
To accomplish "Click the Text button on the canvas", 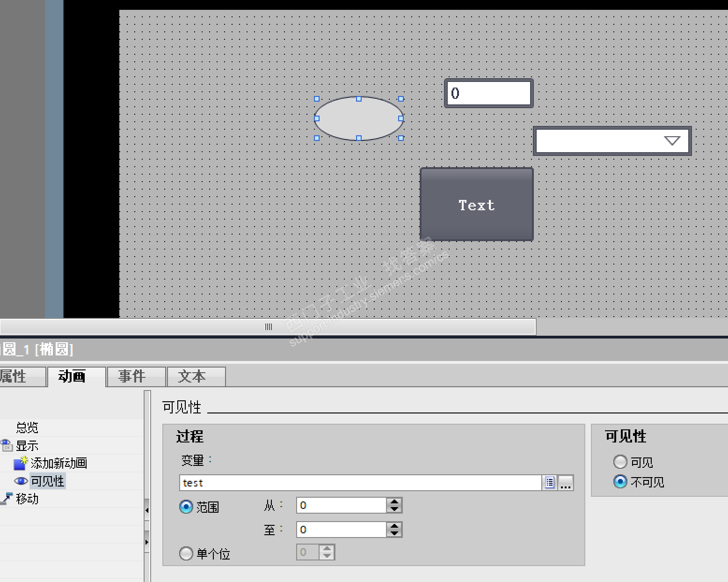I will [x=477, y=205].
